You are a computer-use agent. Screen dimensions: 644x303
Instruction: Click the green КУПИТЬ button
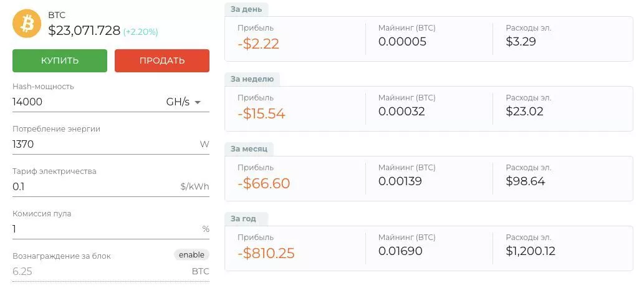[x=60, y=60]
